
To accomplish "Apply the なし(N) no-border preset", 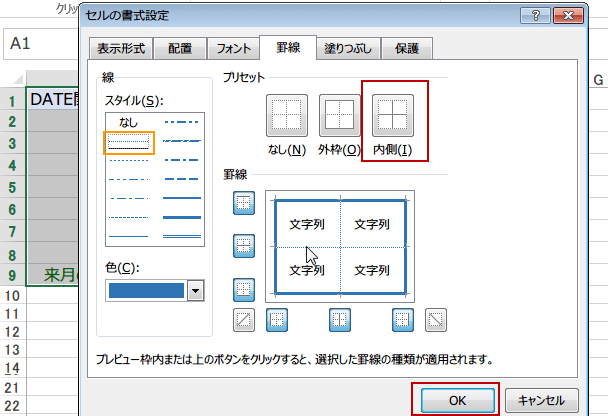I will [x=287, y=116].
